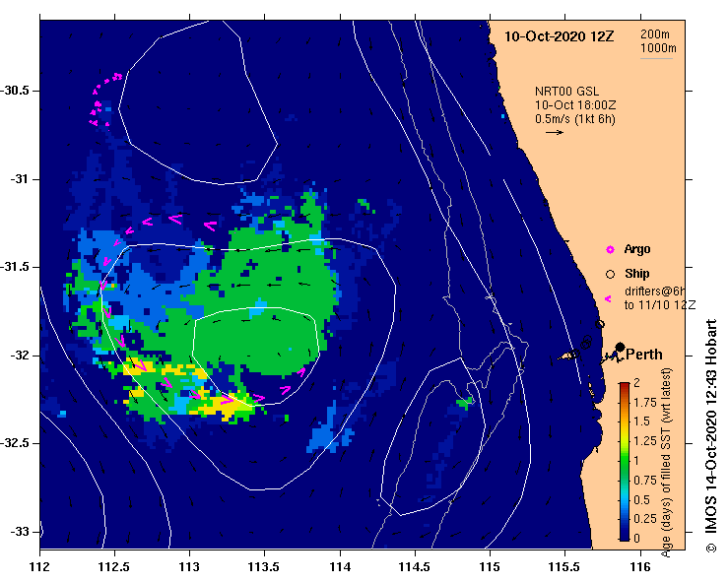The width and height of the screenshot is (728, 583).
Task: Click the 114 longitude axis label
Action: point(340,567)
